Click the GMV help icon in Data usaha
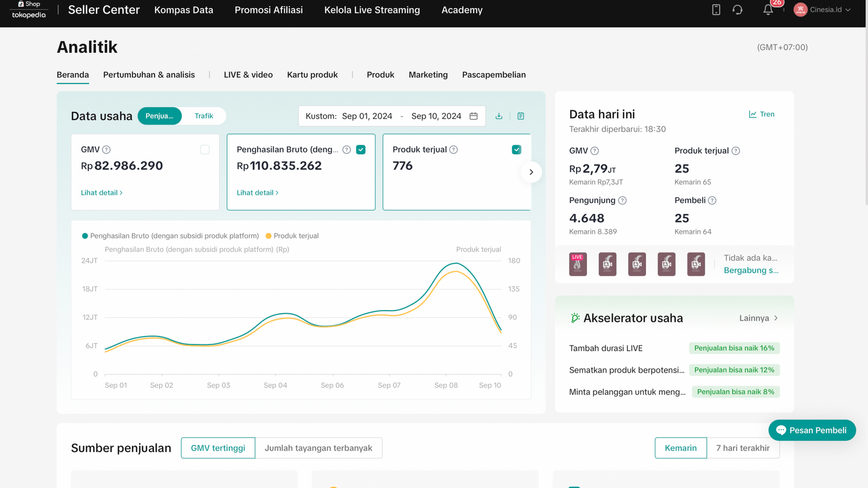 pos(106,150)
